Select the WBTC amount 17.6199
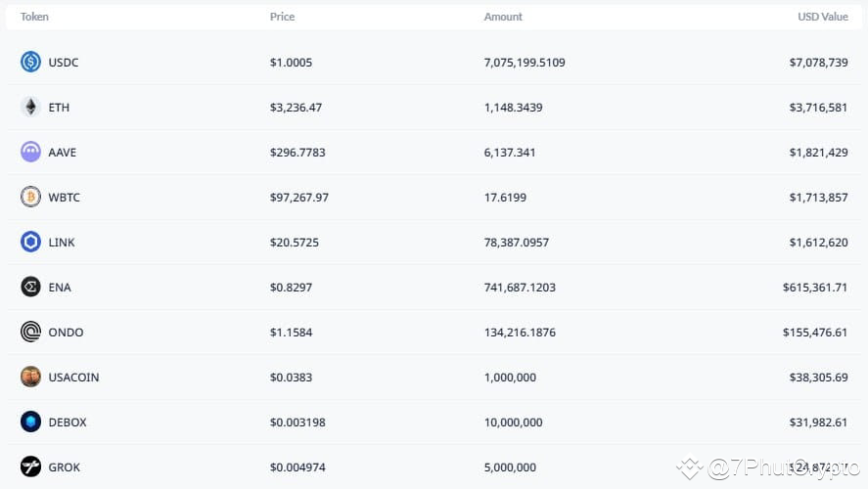Screen dimensions: 868x489 (505, 197)
